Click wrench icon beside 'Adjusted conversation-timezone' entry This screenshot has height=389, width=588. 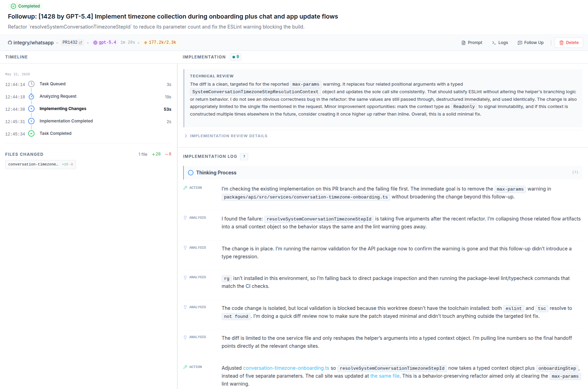point(185,367)
